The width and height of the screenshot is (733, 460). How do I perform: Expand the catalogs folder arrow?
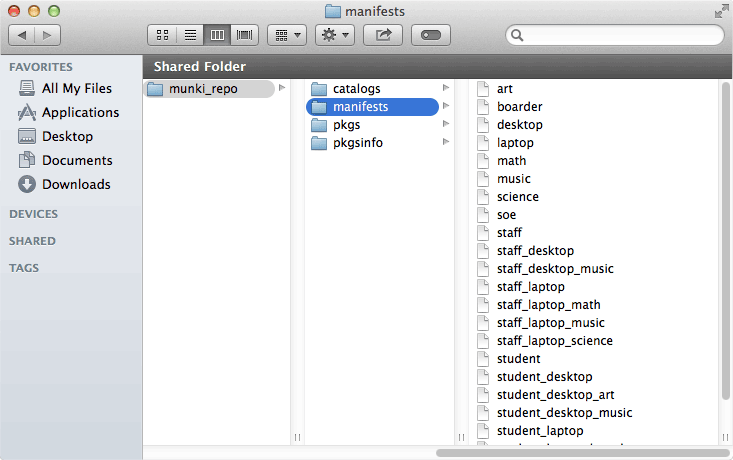446,89
